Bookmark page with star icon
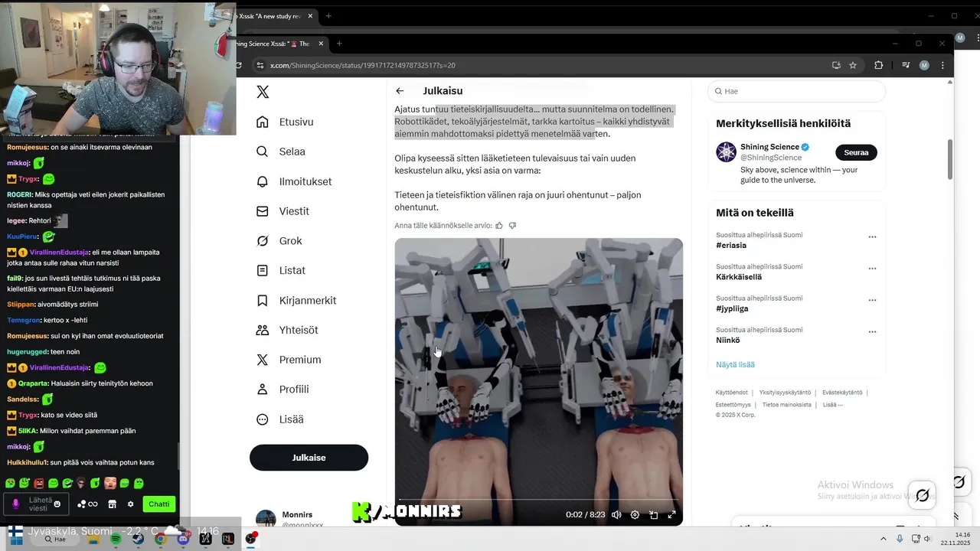 853,65
